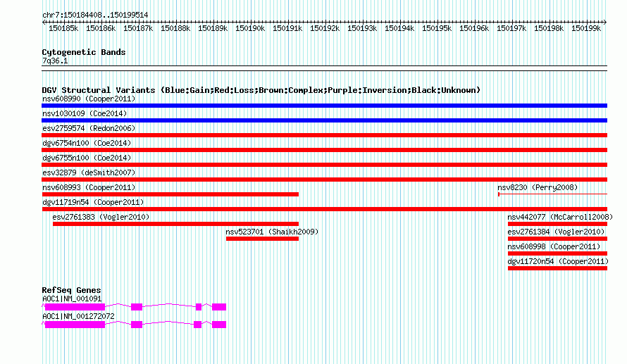
Task: Click the right arrowhead of the coordinate ruler
Action: (x=605, y=22)
